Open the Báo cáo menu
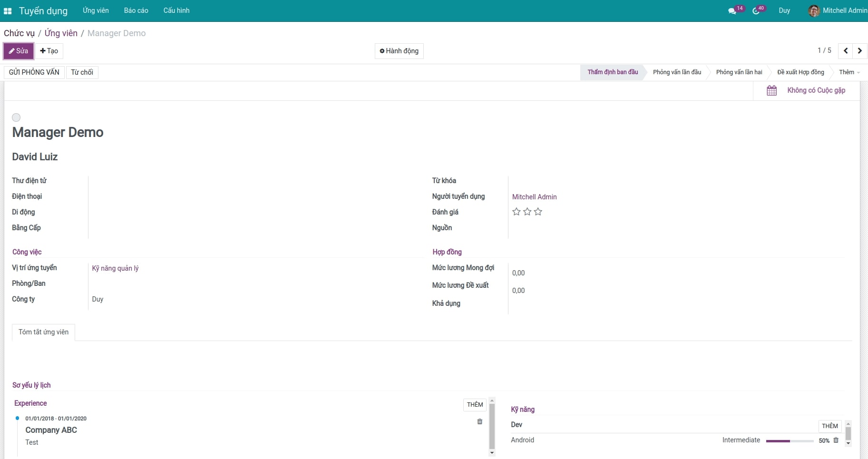This screenshot has width=868, height=459. point(136,10)
